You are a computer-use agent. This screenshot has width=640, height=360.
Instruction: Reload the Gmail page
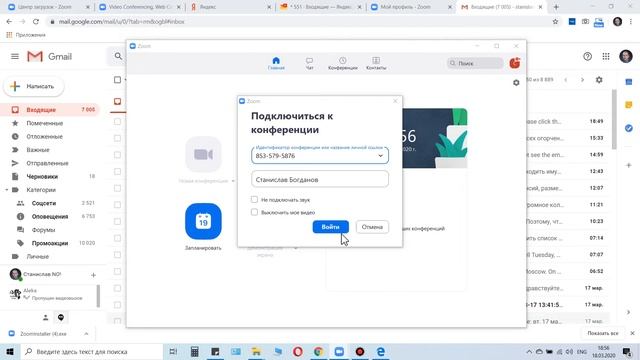point(36,22)
